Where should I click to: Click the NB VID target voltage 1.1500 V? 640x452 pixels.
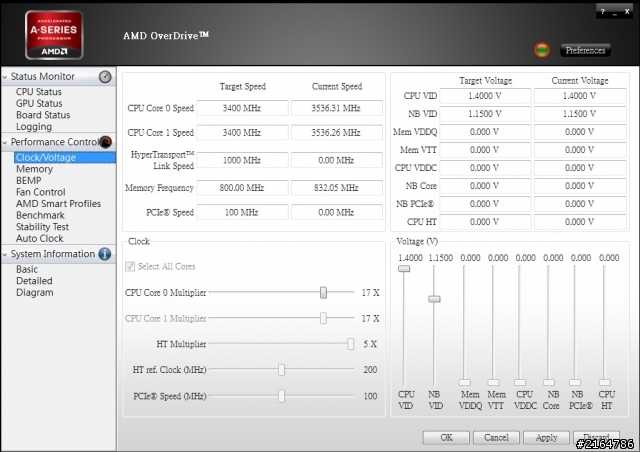pos(485,114)
